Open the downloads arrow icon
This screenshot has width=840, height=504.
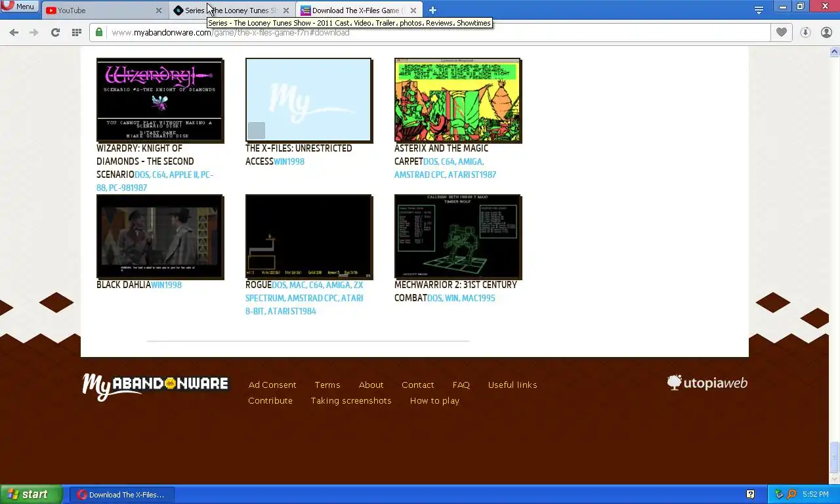805,32
